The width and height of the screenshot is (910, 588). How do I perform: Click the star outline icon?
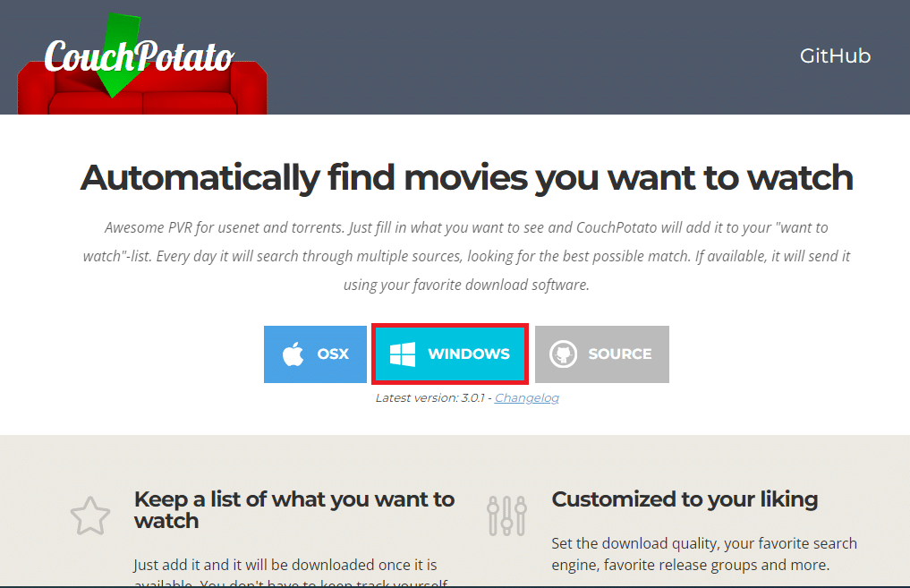tap(90, 516)
